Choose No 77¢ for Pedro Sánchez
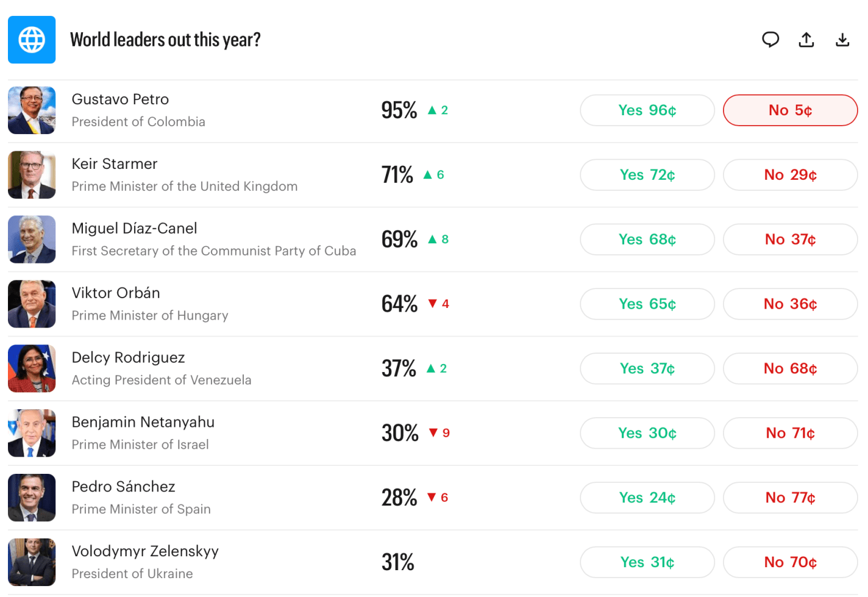Image resolution: width=868 pixels, height=597 pixels. pos(790,498)
